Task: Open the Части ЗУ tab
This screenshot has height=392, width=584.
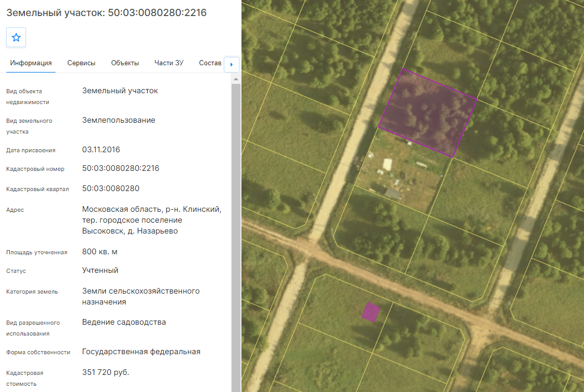Action: click(x=169, y=63)
